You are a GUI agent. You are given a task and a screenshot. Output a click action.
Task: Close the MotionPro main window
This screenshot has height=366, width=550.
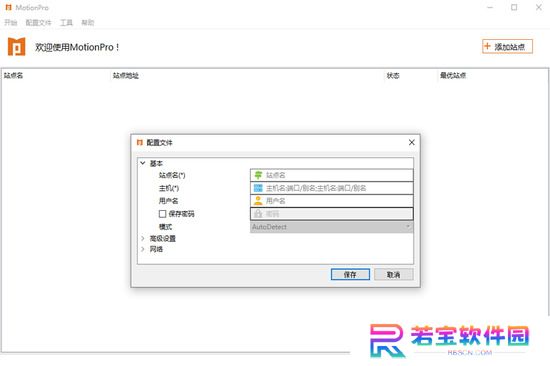(x=539, y=7)
